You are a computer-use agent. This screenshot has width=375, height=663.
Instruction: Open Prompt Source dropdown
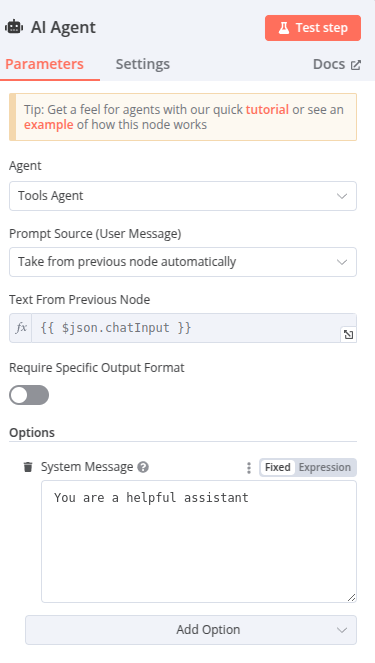[183, 262]
